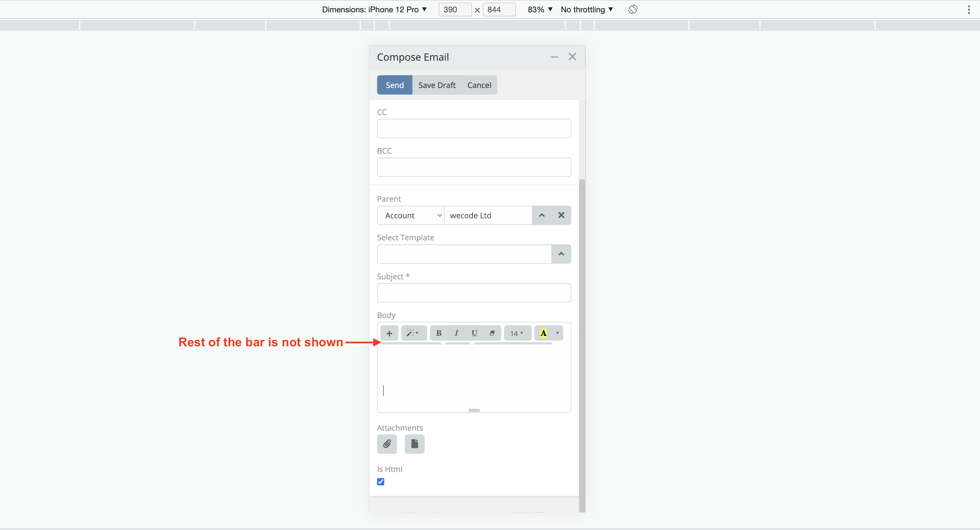Viewport: 980px width, 530px height.
Task: Open the Dimensions: iPhone 12 Pro device menu
Action: 373,9
